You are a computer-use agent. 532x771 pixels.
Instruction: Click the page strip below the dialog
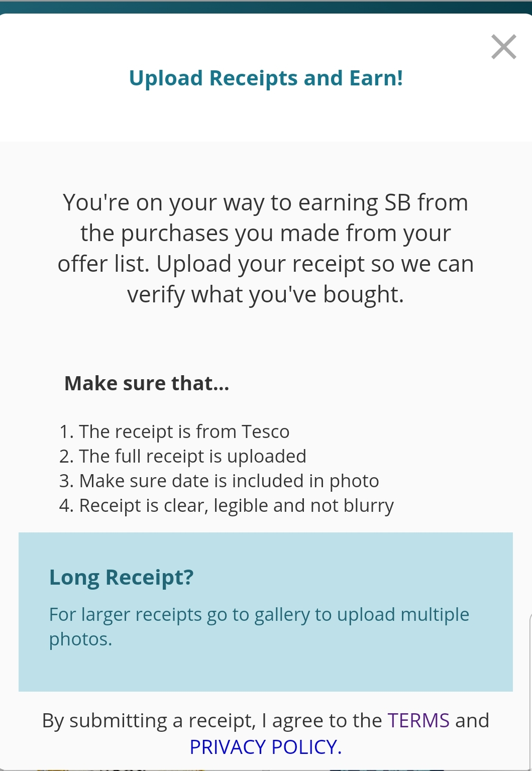click(x=266, y=769)
